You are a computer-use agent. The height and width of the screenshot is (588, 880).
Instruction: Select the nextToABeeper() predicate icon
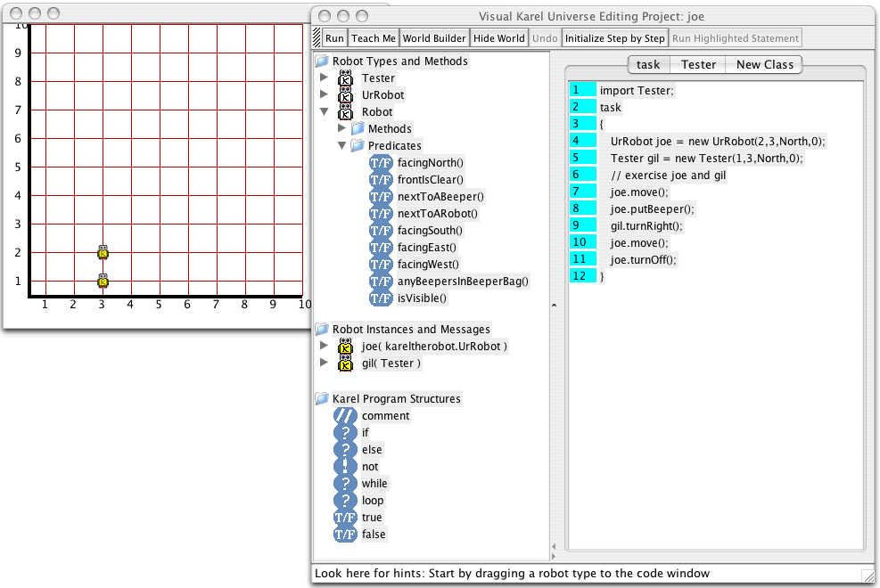coord(381,197)
